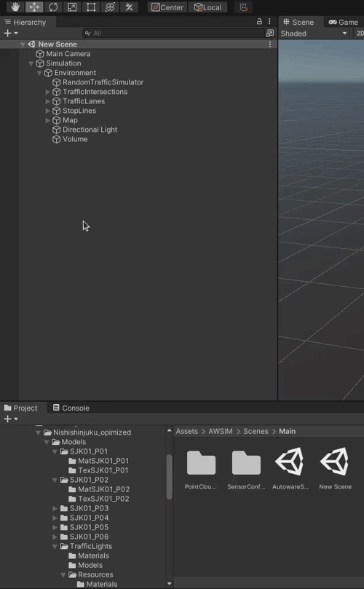Collapse the Models folder in tree

(46, 442)
